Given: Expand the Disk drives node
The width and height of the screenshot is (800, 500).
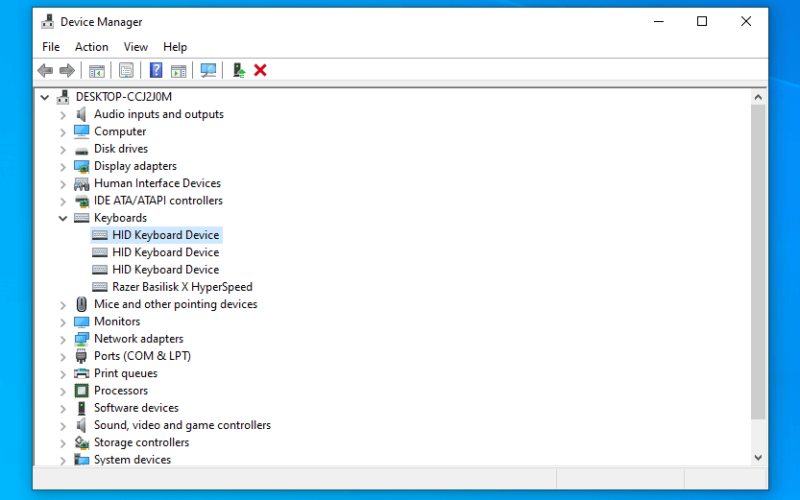Looking at the screenshot, I should tap(63, 150).
